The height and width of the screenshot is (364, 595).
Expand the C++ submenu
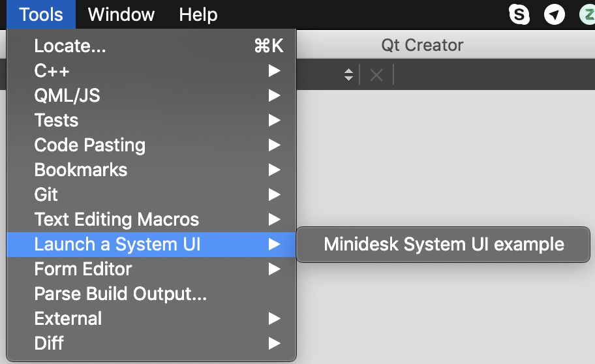(52, 70)
